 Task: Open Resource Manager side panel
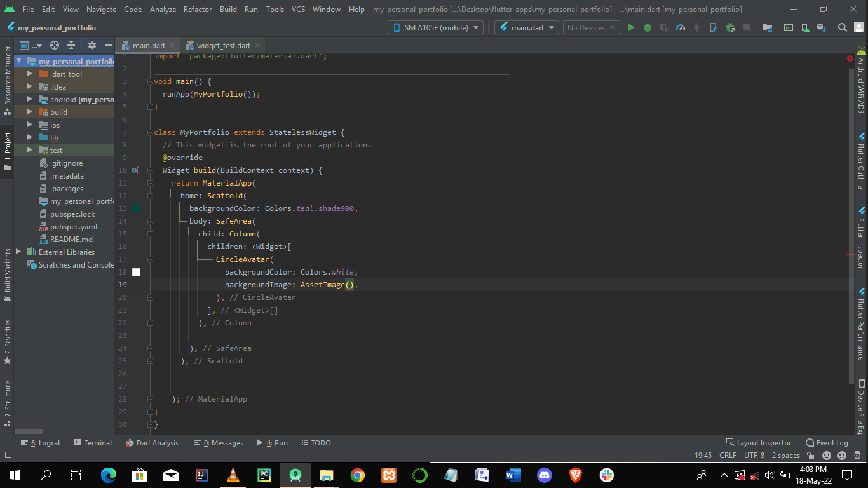[7, 80]
